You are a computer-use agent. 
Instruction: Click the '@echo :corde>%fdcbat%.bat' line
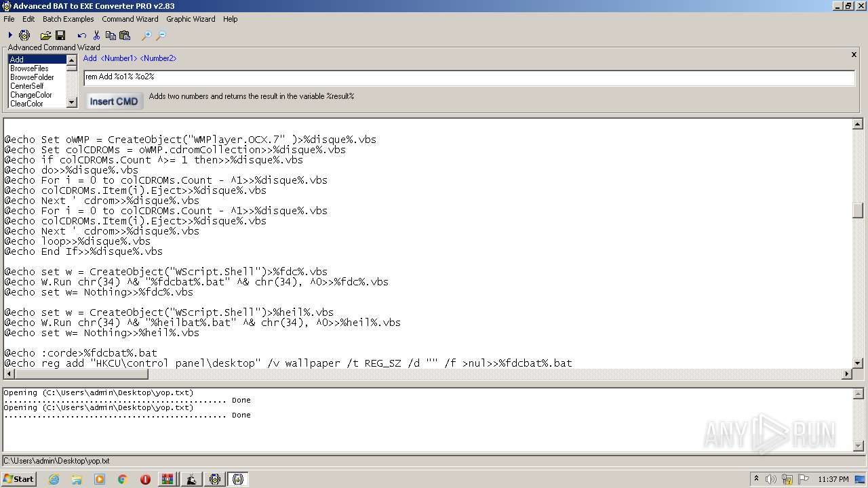[x=81, y=353]
